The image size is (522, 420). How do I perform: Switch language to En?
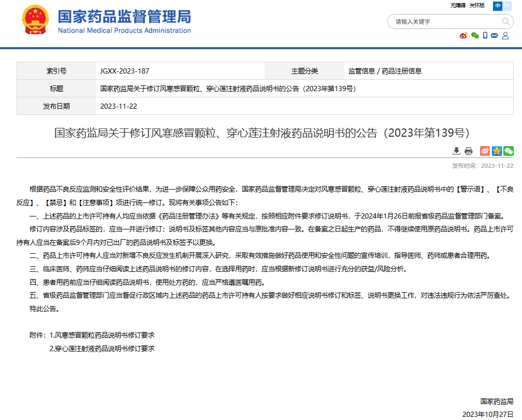(x=507, y=5)
